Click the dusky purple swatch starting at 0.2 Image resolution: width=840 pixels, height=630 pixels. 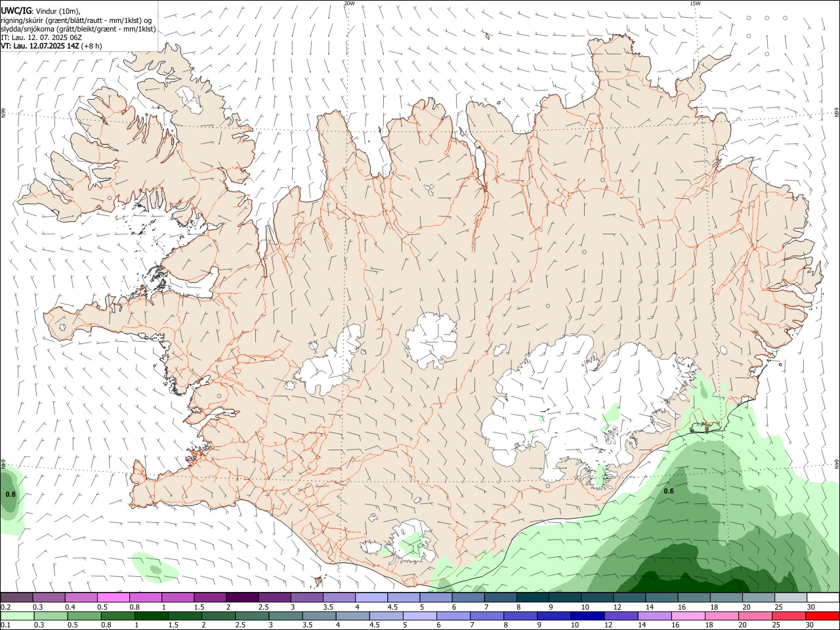tap(16, 597)
